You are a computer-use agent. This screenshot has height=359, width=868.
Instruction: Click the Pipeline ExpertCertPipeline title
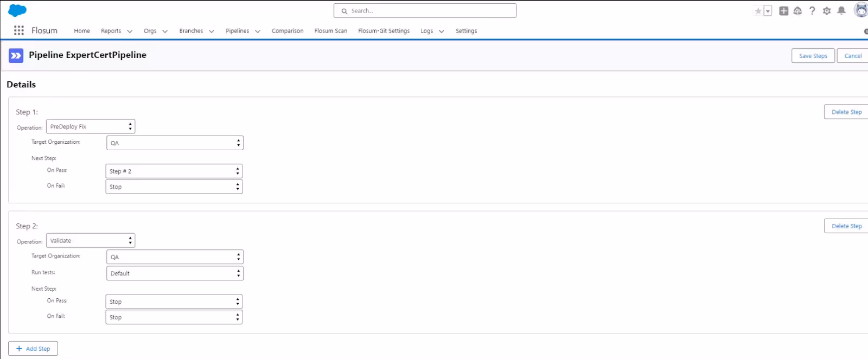pyautogui.click(x=87, y=55)
